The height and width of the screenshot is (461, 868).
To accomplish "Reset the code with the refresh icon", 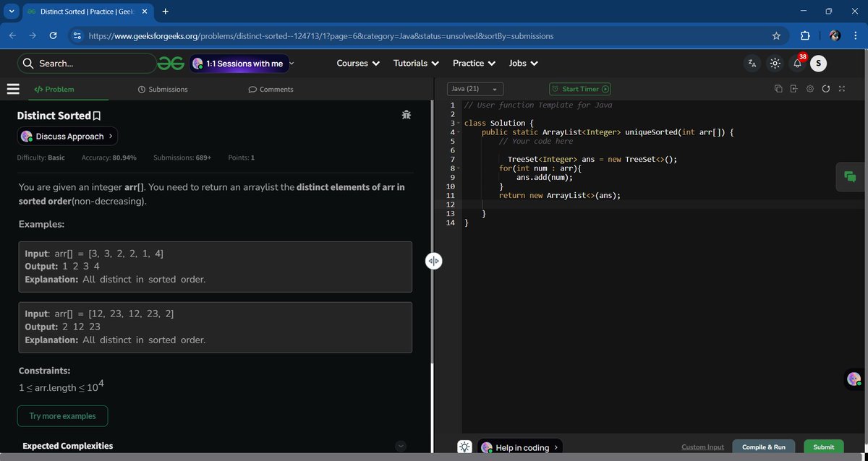I will 826,89.
